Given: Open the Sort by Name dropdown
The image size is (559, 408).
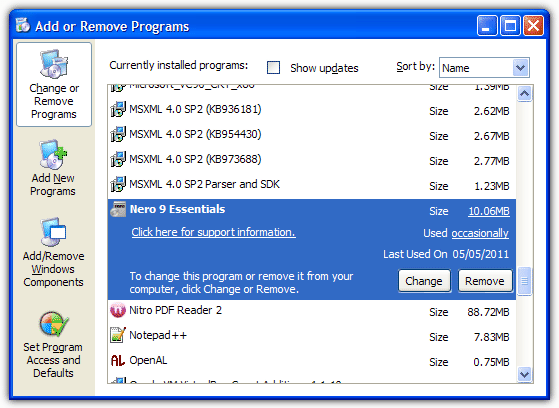Looking at the screenshot, I should (x=484, y=67).
